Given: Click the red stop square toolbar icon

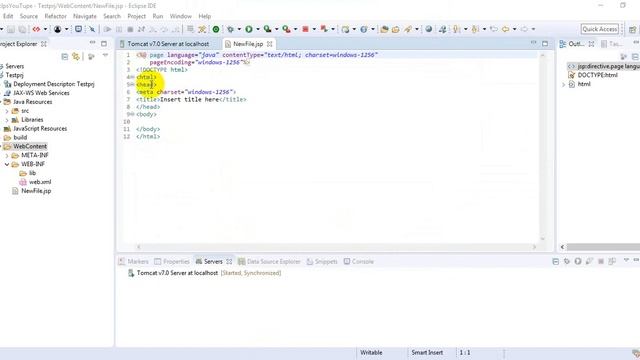Looking at the screenshot, I should click(305, 29).
